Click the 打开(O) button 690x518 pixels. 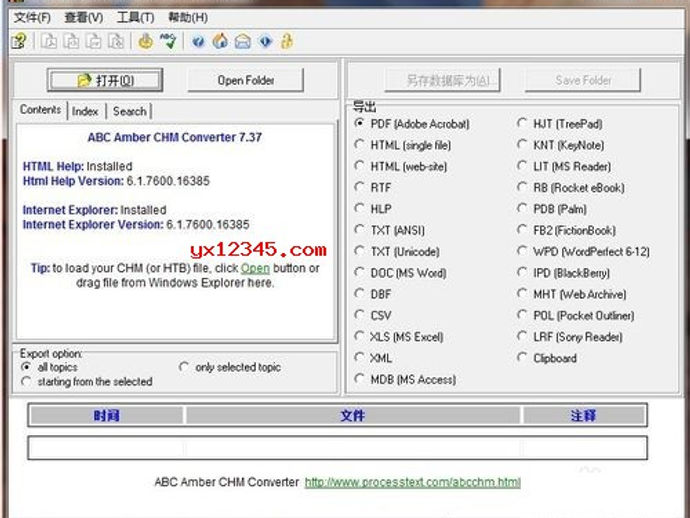(105, 80)
